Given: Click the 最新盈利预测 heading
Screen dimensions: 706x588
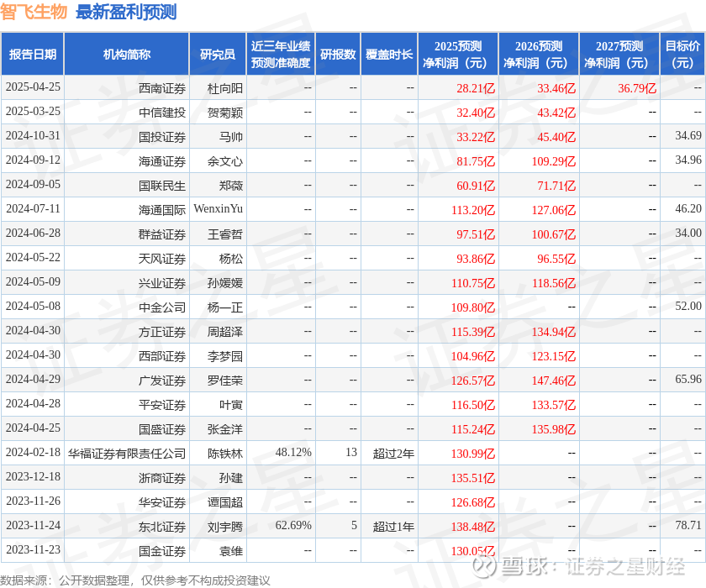Looking at the screenshot, I should coord(126,12).
